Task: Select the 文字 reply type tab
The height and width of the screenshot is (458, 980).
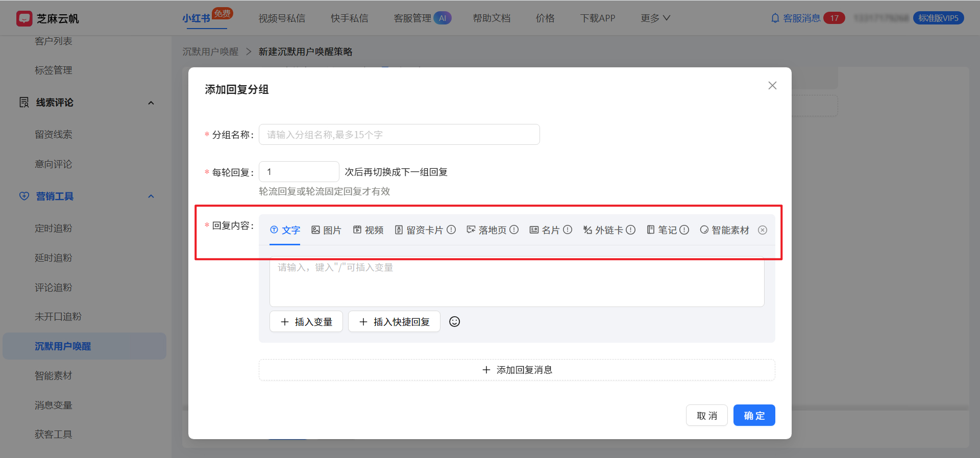Action: [x=285, y=230]
